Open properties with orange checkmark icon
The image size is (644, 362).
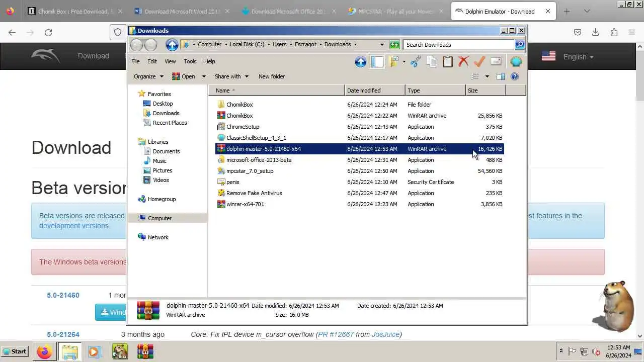[479, 61]
